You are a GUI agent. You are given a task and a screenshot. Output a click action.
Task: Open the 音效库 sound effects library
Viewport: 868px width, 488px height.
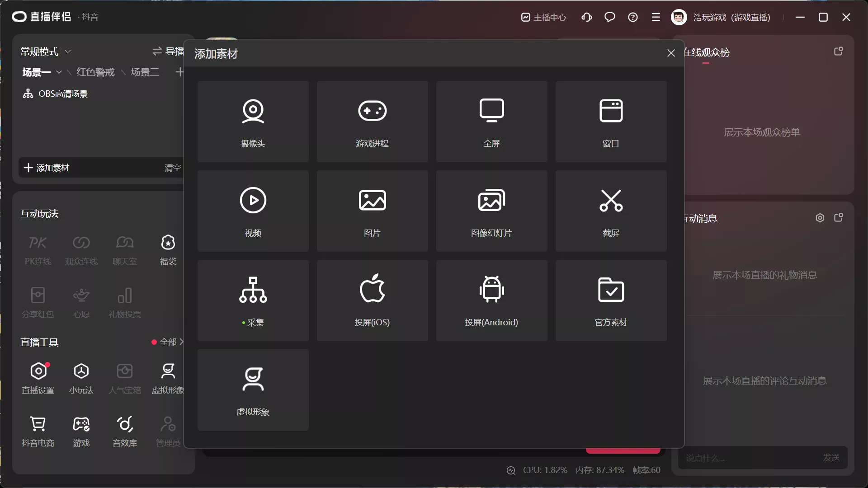[125, 431]
